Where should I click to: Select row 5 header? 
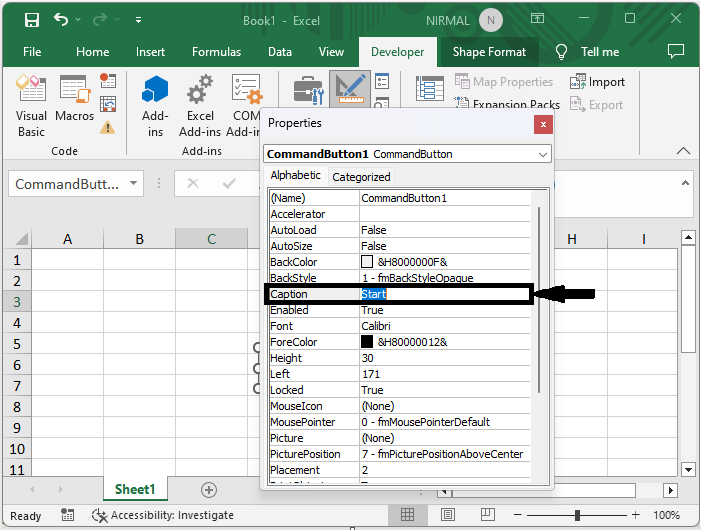point(17,344)
